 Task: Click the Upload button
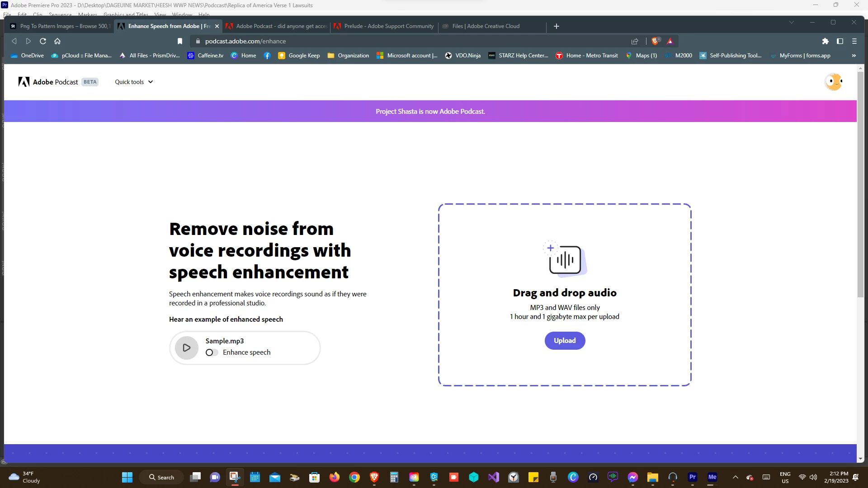pyautogui.click(x=565, y=341)
